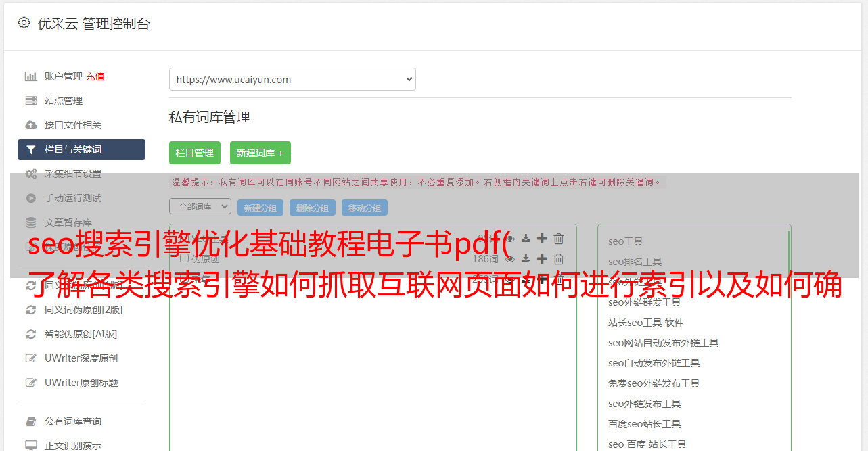Click the trash icon in the 伪原创 row

point(559,259)
